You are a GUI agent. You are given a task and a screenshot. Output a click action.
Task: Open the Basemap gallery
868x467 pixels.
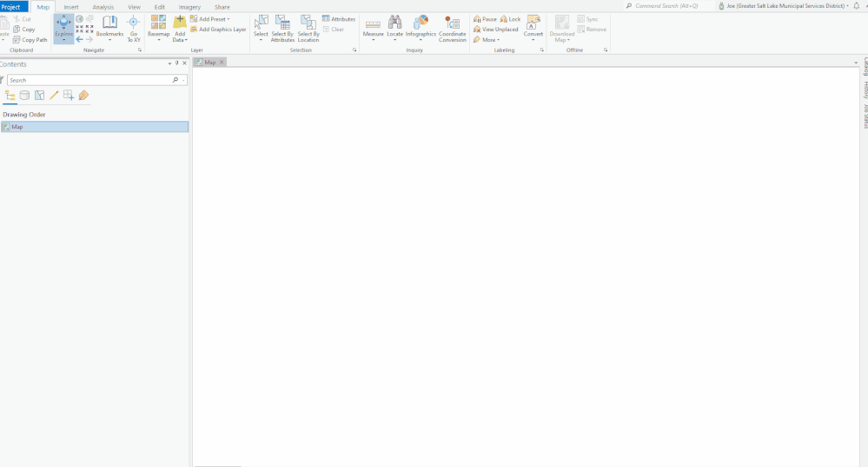(158, 28)
